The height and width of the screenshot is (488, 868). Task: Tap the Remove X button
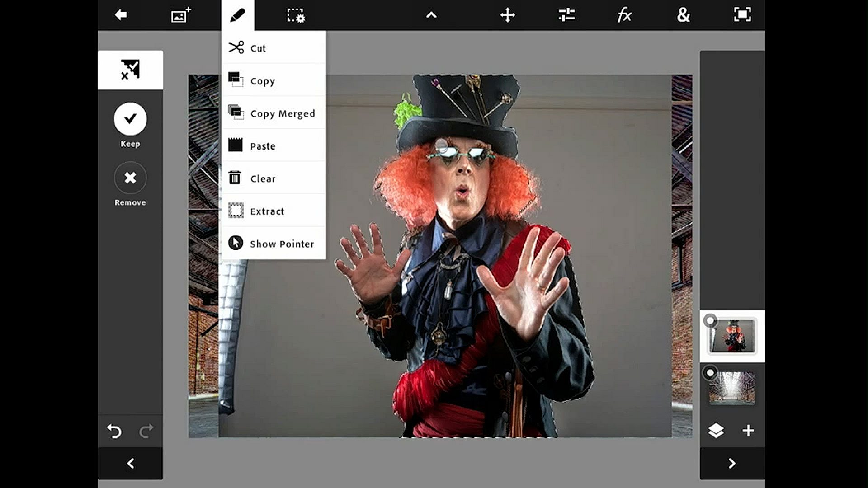pos(130,178)
